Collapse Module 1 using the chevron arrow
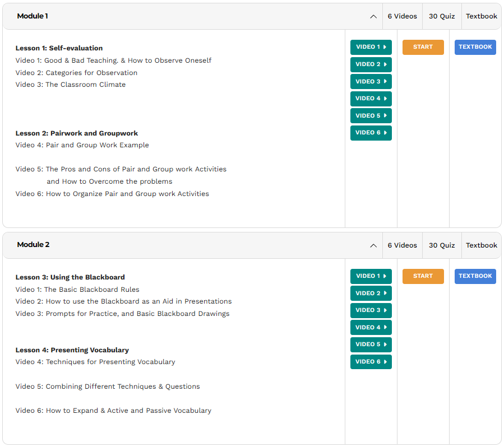This screenshot has width=504, height=447. (373, 17)
